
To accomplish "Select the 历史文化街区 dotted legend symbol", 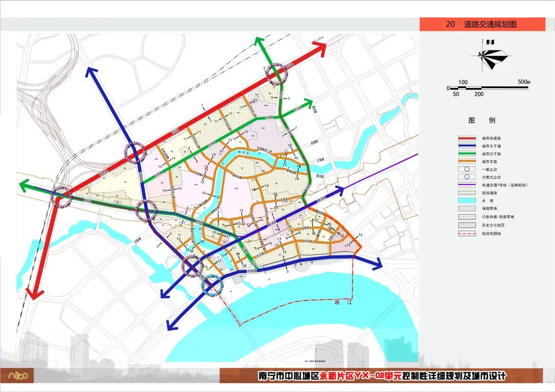I will coord(467,224).
